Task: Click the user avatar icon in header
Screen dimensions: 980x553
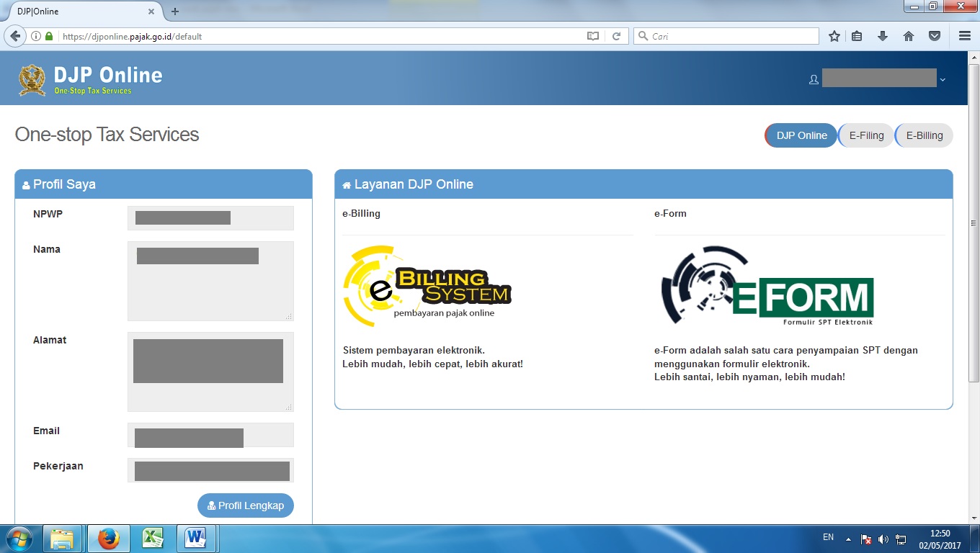Action: 814,80
